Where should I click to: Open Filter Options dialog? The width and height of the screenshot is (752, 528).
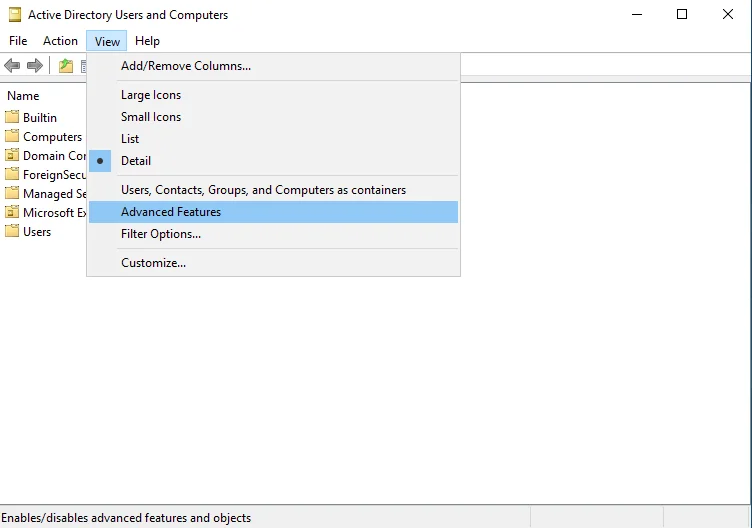tap(273, 234)
